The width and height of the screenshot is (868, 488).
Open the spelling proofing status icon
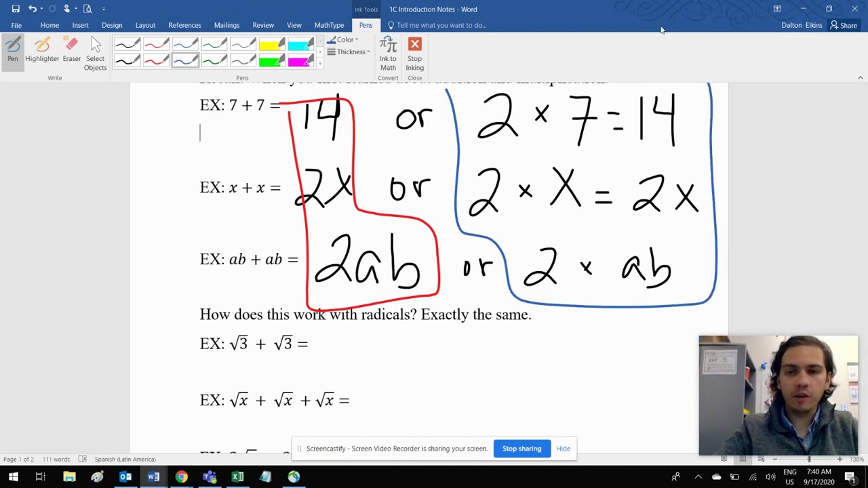pos(83,459)
